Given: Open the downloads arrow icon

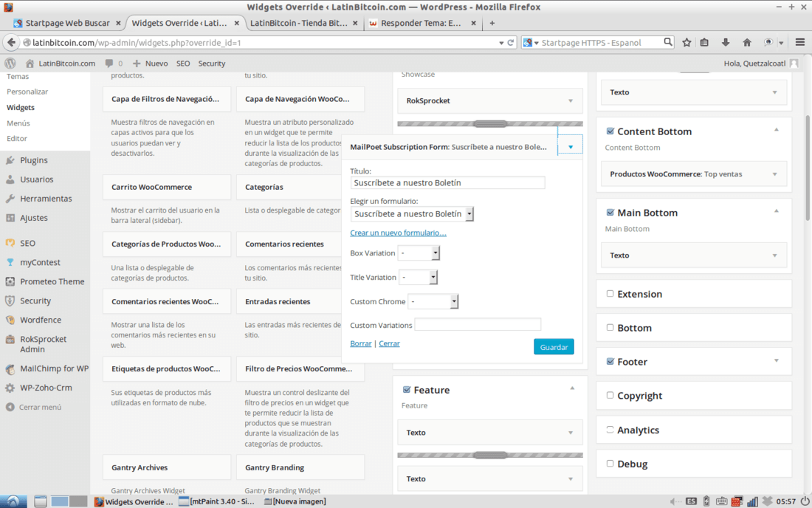Looking at the screenshot, I should click(x=726, y=43).
